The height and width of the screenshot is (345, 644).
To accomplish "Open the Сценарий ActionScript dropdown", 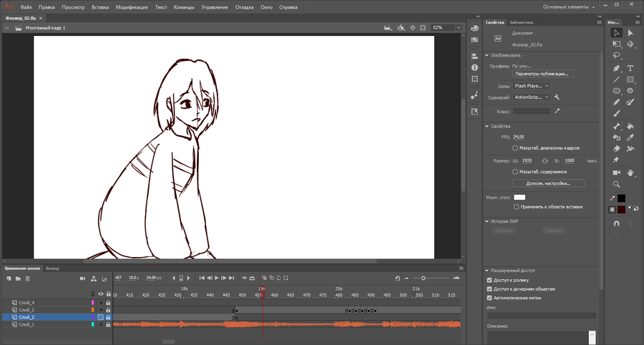I will [532, 97].
